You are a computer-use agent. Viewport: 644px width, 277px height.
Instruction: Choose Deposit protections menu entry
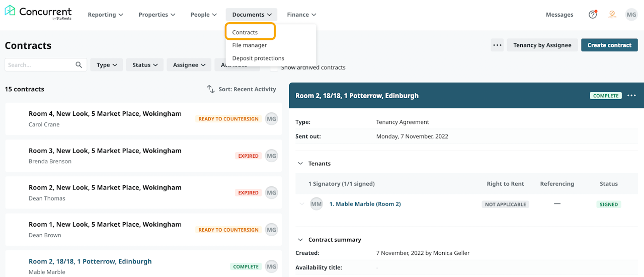(x=258, y=58)
